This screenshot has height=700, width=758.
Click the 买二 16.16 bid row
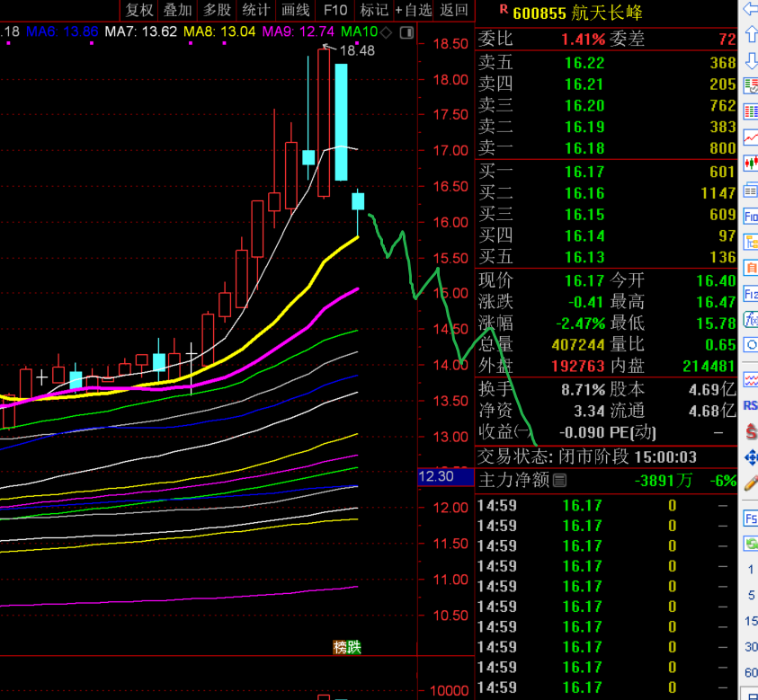click(607, 193)
